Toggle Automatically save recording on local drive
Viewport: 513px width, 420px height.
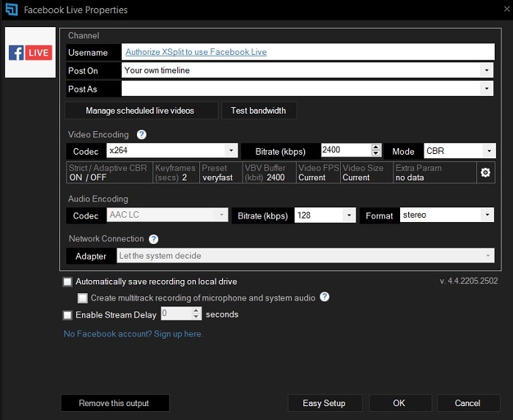67,282
